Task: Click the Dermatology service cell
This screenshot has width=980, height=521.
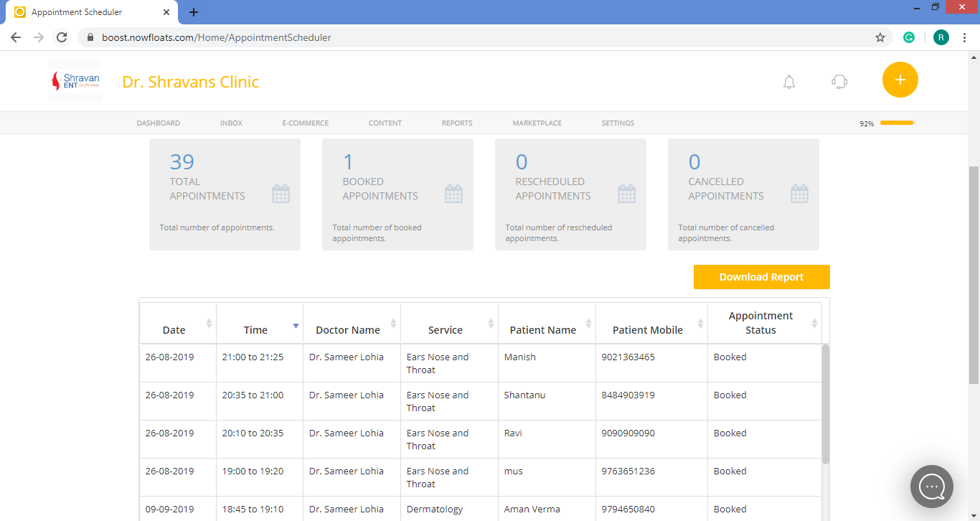Action: coord(435,509)
